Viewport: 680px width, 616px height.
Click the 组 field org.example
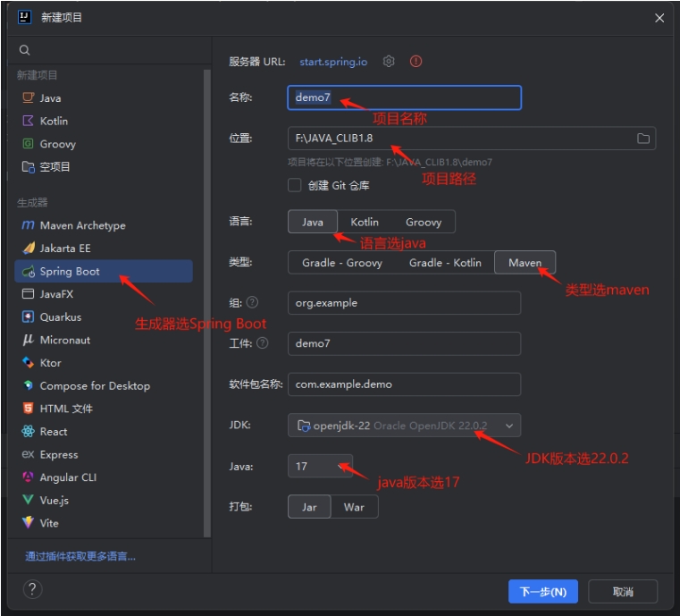click(404, 303)
